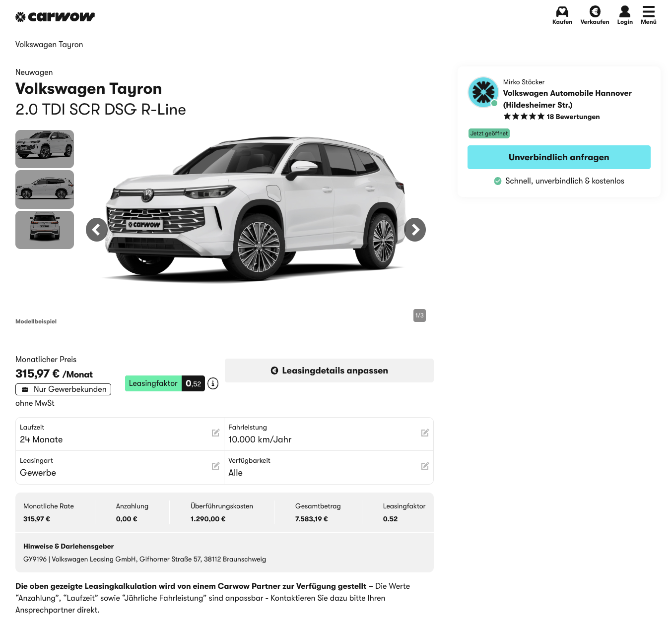The width and height of the screenshot is (672, 622).
Task: Click Leasingdetails anpassen button
Action: pos(329,371)
